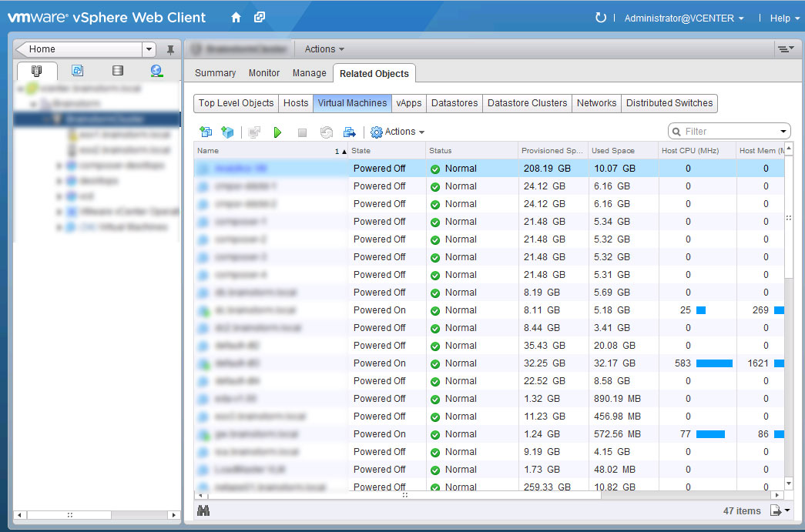Pin the navigator panel
This screenshot has height=532, width=805.
click(170, 49)
